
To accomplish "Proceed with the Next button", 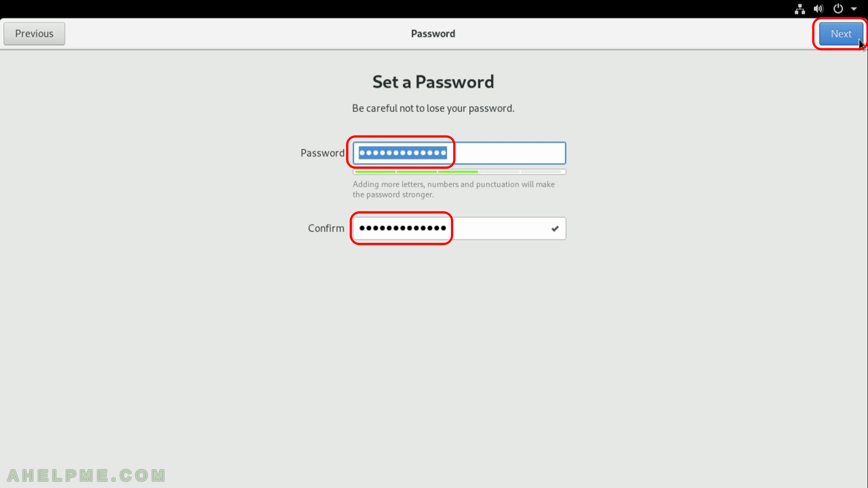I will pyautogui.click(x=841, y=34).
